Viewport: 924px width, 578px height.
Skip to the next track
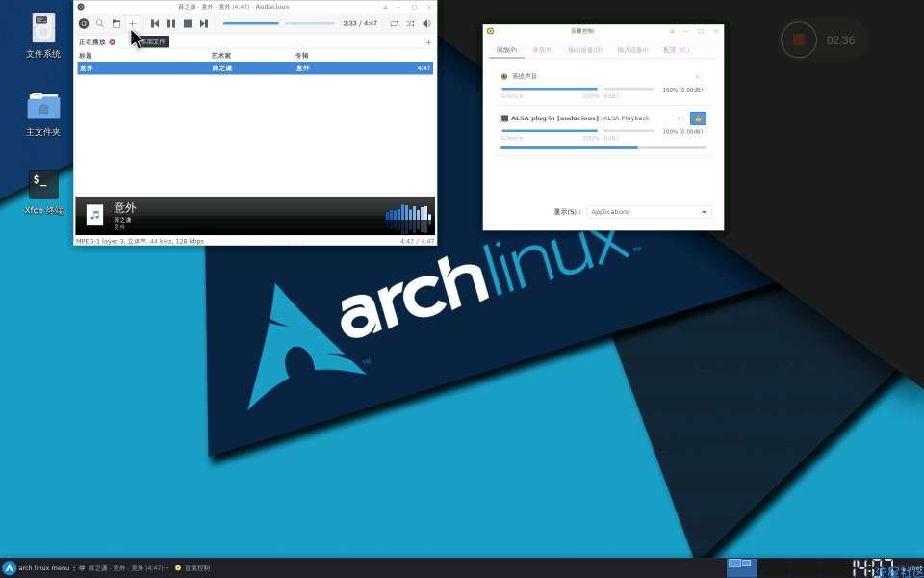click(204, 23)
